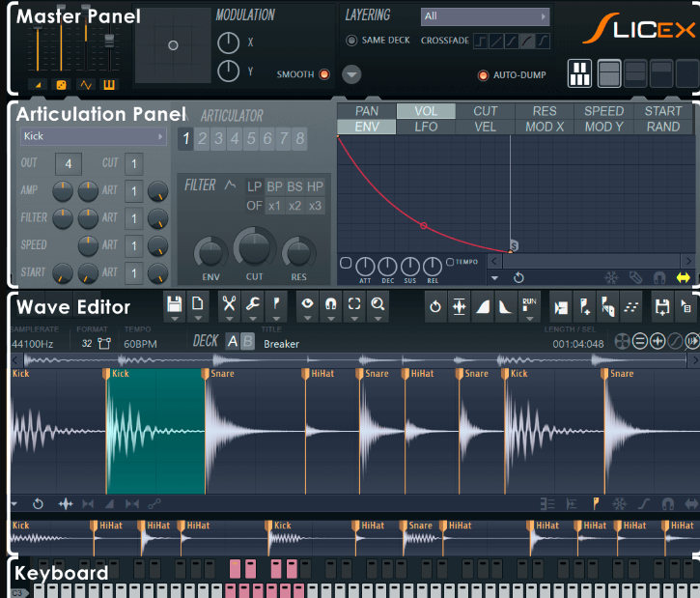The height and width of the screenshot is (598, 700).
Task: Open the wrench tools icon
Action: (x=252, y=305)
